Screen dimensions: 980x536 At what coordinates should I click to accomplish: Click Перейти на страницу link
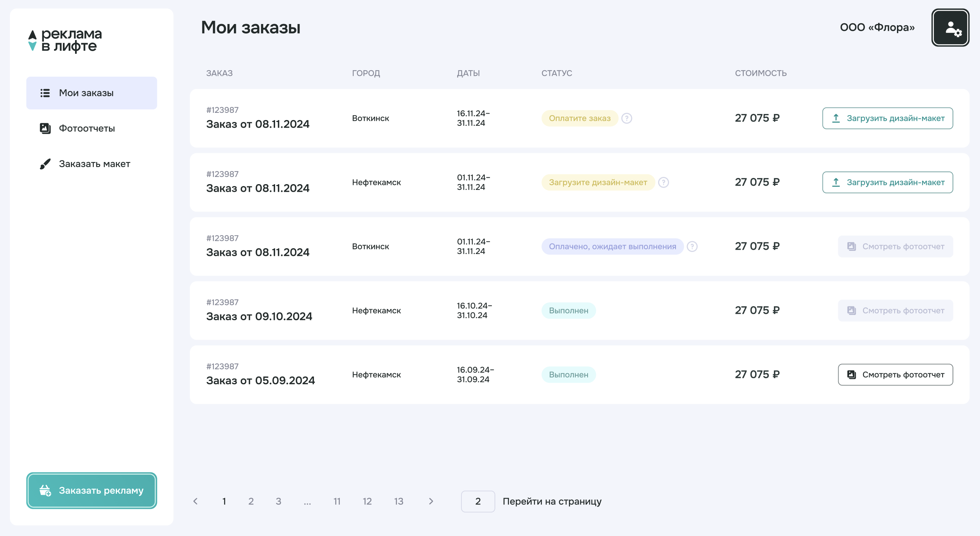pyautogui.click(x=552, y=501)
